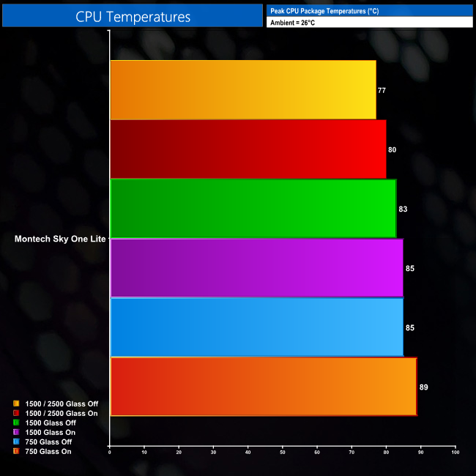This screenshot has height=476, width=476.
Task: Click the green bar valued 83
Action: point(253,209)
